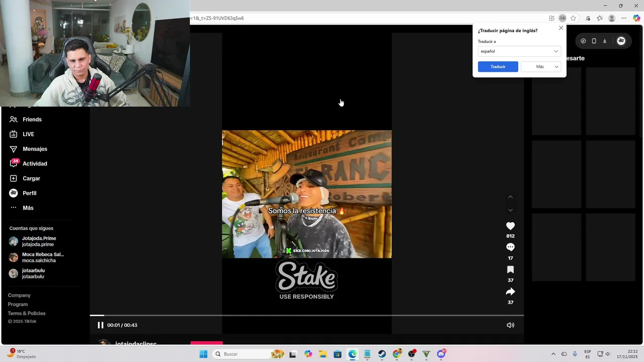Open the español language dropdown
This screenshot has width=644, height=362.
click(519, 51)
